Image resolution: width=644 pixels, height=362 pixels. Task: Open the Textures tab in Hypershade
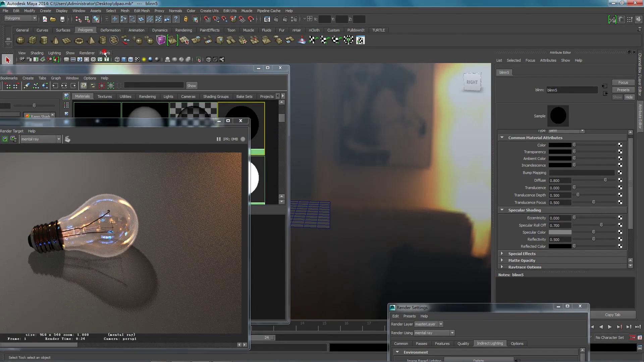(105, 97)
